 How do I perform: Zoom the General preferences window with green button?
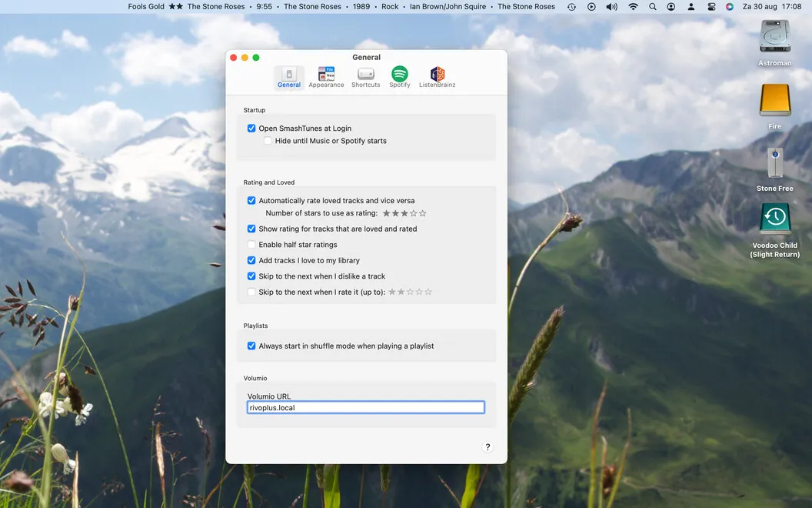coord(256,58)
